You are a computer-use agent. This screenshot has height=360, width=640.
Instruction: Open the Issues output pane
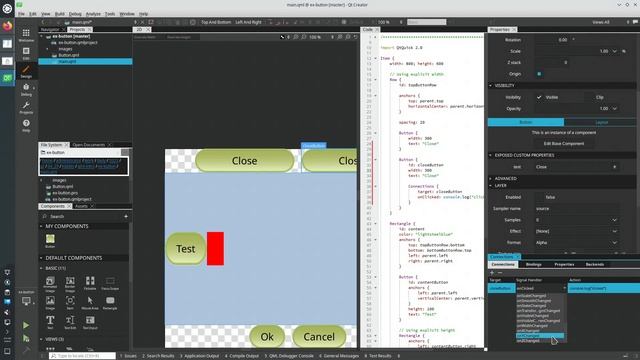129,356
